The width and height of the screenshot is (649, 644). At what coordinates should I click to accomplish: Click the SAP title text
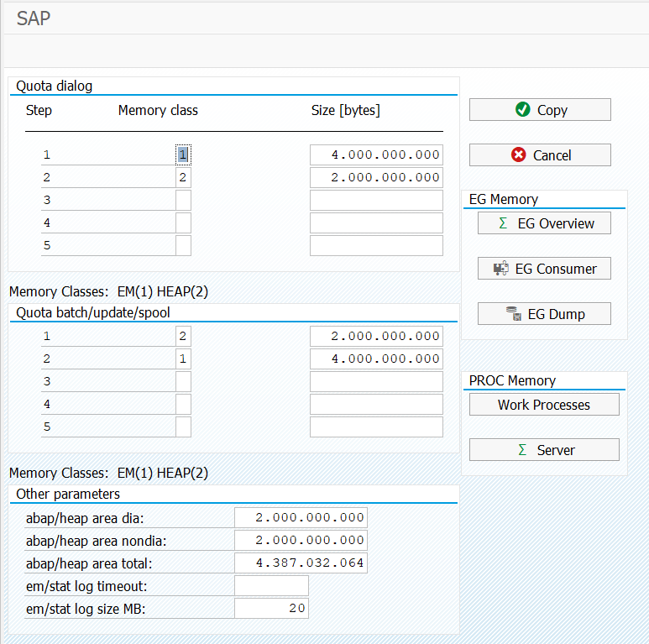click(34, 18)
